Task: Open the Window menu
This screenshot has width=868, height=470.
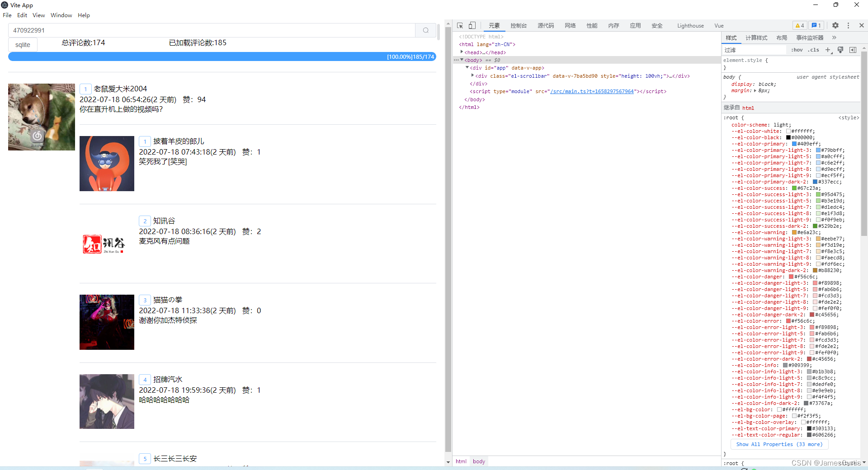Action: pos(61,15)
